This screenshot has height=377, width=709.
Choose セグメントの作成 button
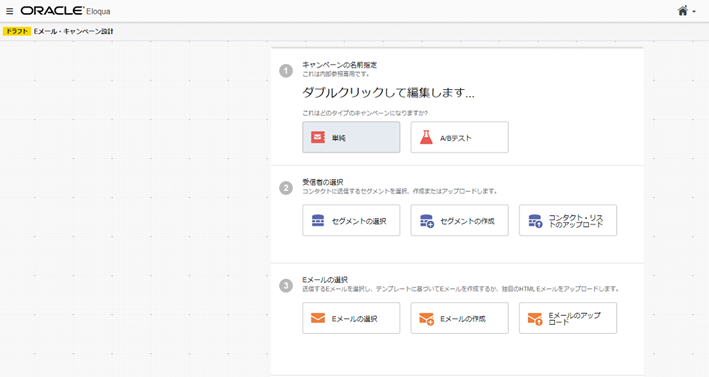(459, 220)
